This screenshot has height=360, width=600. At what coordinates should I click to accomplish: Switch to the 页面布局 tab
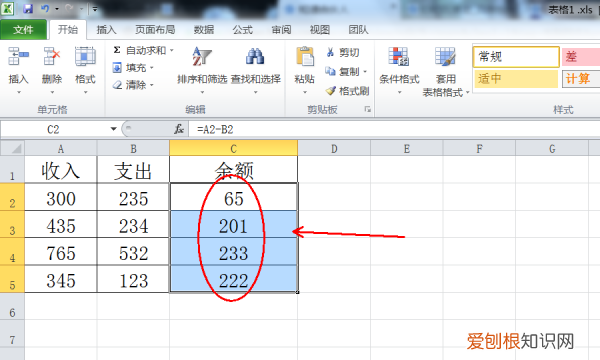(155, 29)
